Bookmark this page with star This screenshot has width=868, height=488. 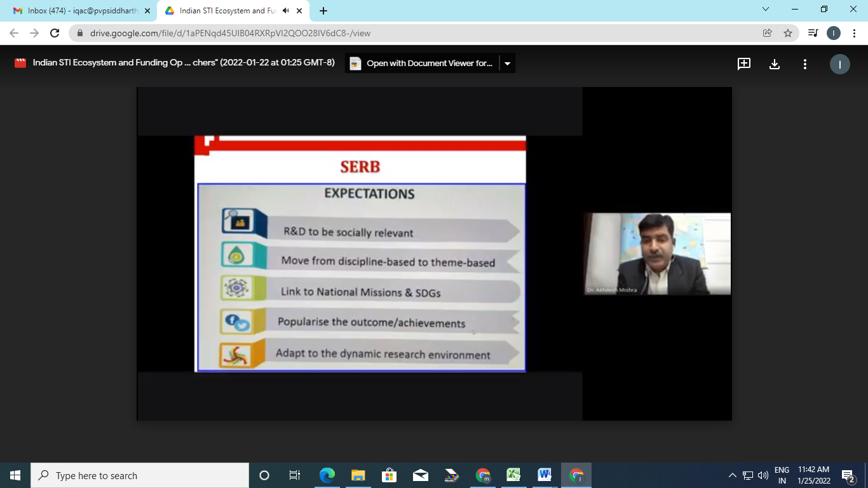coord(788,33)
